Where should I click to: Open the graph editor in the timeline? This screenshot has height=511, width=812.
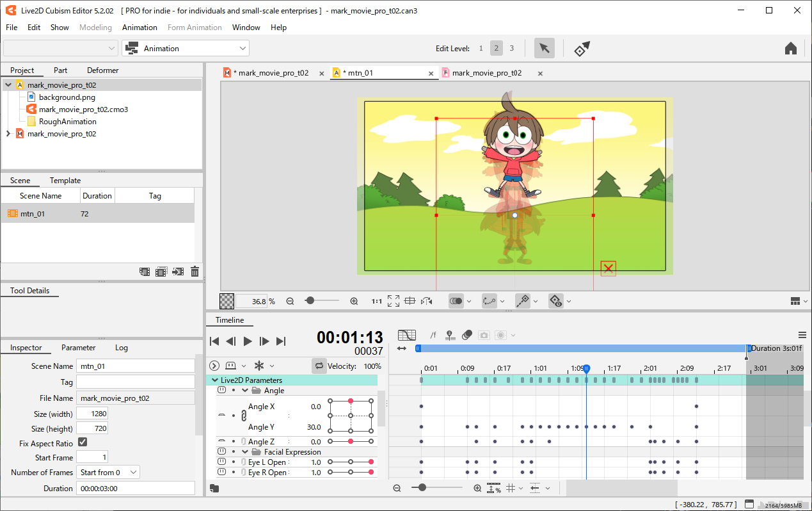[406, 335]
